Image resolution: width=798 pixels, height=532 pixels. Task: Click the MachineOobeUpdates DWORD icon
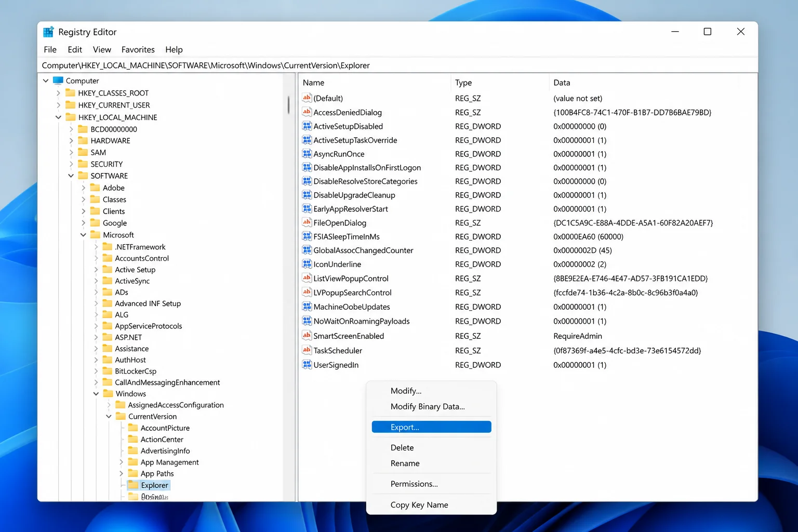(x=307, y=307)
